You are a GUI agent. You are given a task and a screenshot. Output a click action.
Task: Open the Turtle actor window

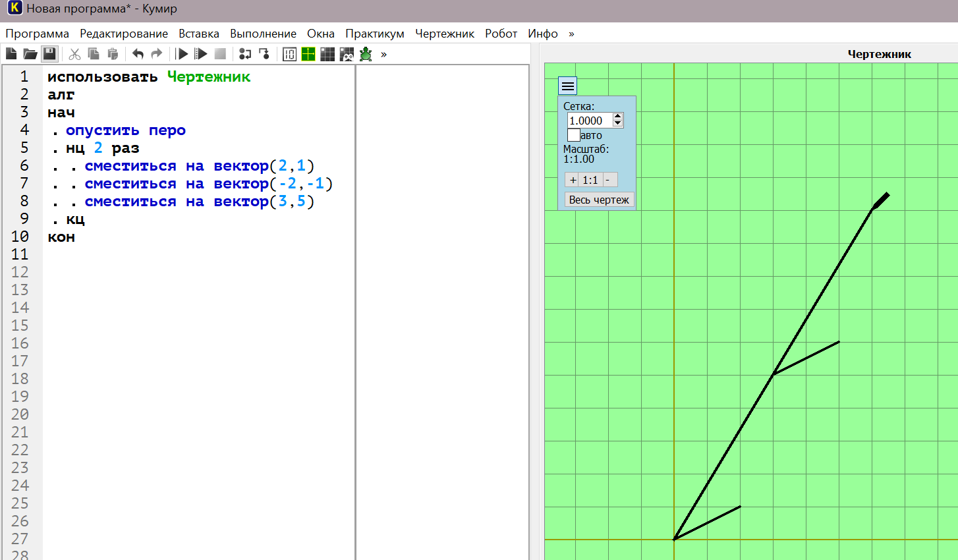(x=366, y=54)
